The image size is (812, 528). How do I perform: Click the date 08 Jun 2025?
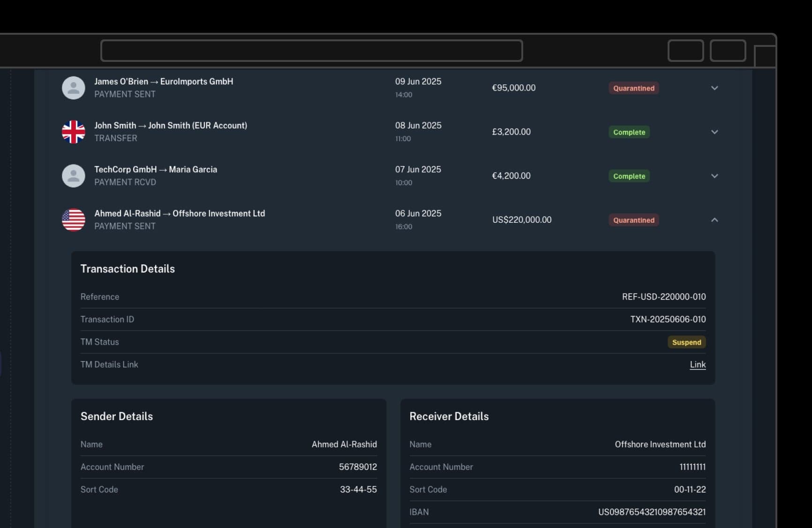(x=418, y=126)
